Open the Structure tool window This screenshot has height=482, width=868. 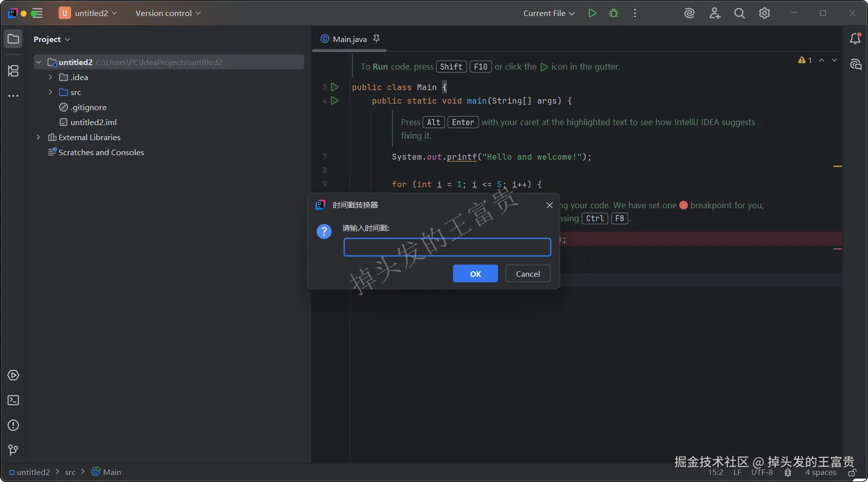14,71
